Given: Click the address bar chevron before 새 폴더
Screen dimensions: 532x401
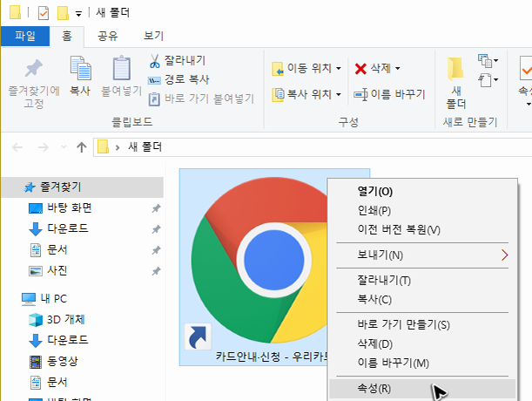Looking at the screenshot, I should click(x=118, y=147).
